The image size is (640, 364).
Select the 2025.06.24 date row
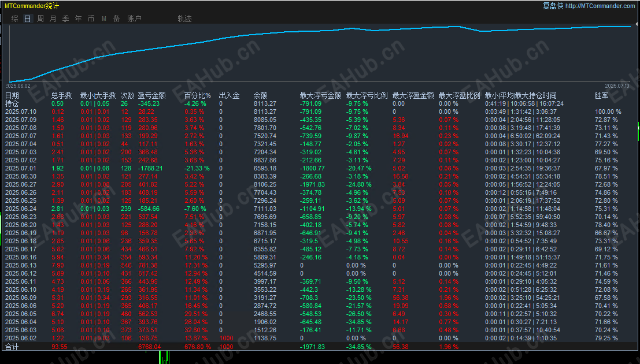click(x=320, y=209)
